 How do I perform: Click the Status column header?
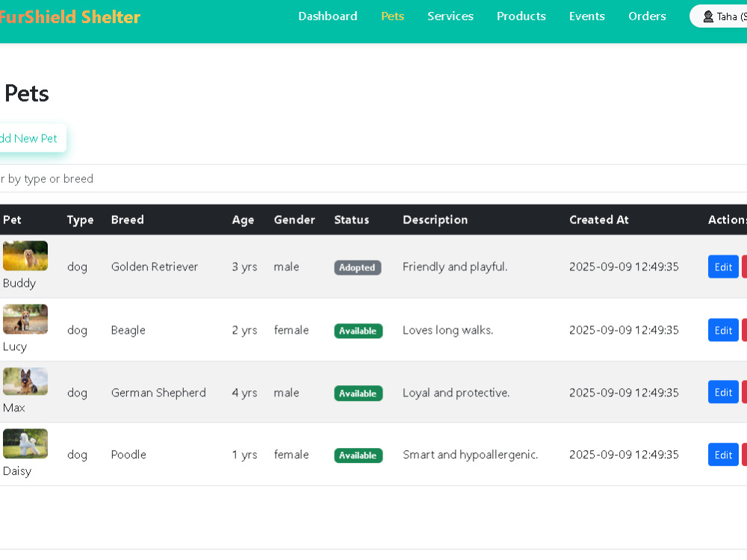tap(352, 220)
